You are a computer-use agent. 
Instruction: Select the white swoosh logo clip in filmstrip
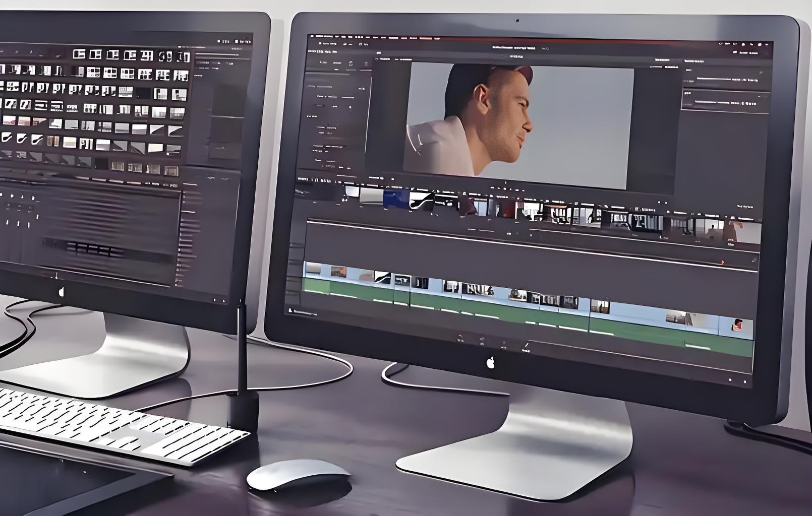[x=422, y=200]
